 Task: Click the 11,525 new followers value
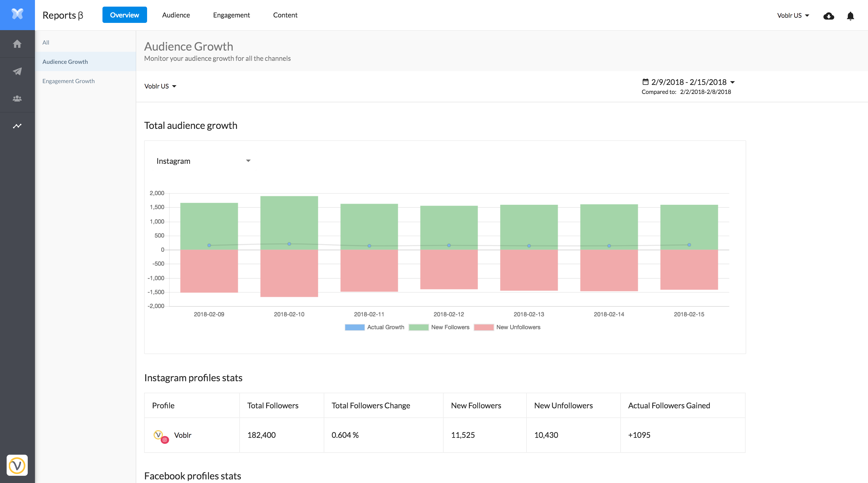click(x=463, y=435)
